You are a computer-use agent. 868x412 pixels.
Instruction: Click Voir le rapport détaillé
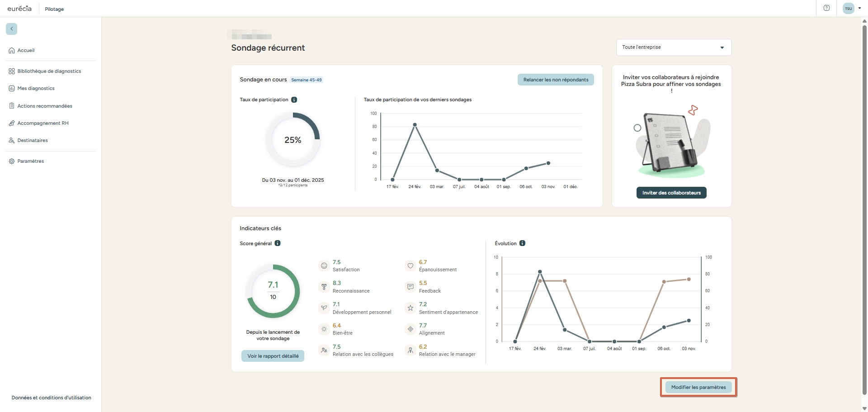point(273,356)
